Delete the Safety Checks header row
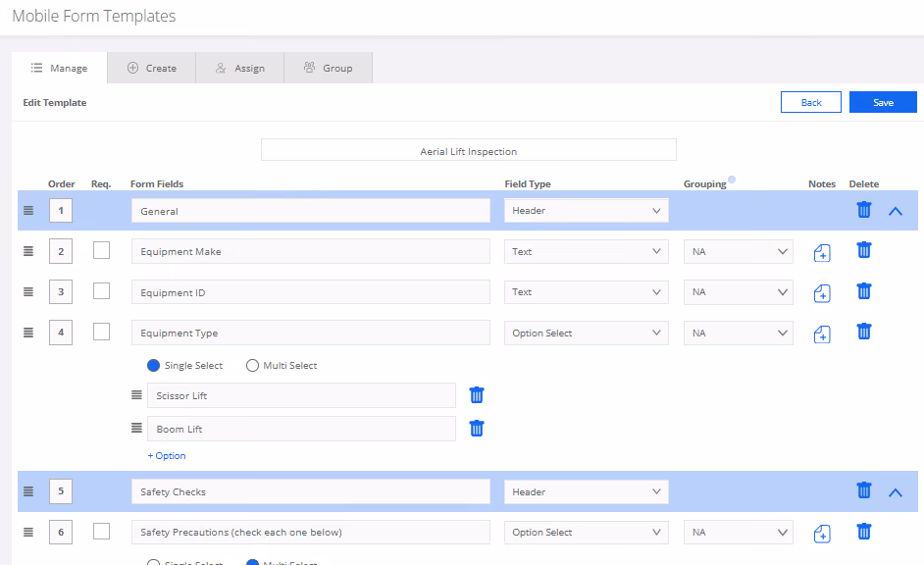The width and height of the screenshot is (924, 565). click(x=864, y=490)
